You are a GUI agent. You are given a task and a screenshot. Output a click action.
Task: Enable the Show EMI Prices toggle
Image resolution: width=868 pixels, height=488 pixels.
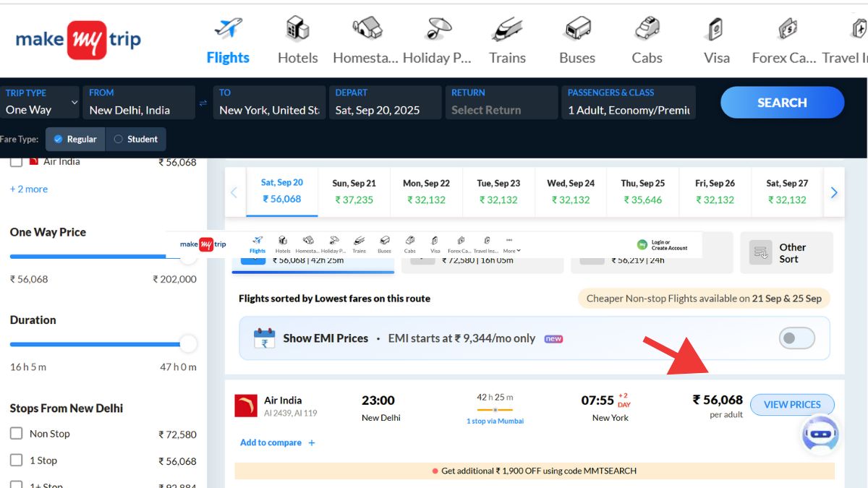pos(796,338)
